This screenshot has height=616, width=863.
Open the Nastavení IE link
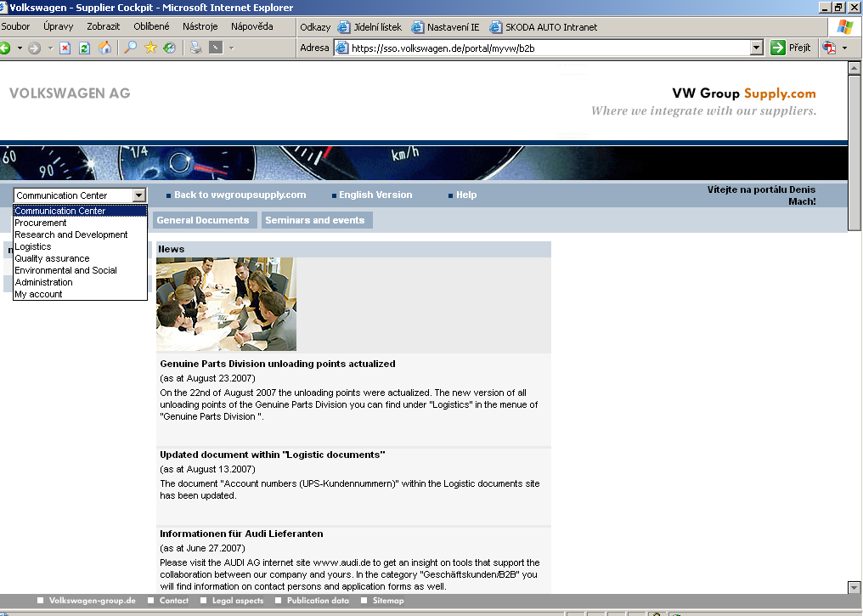point(446,27)
